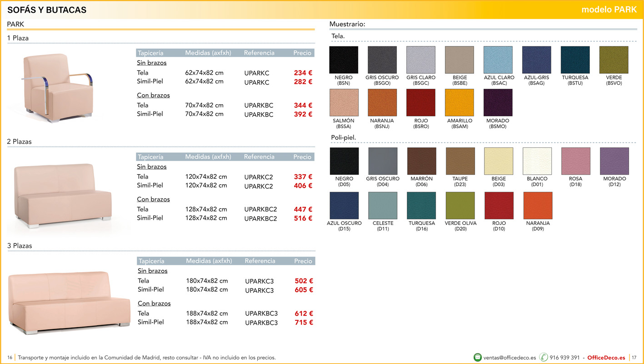Click the '3 Plazas' section heading
The width and height of the screenshot is (644, 364).
[x=20, y=246]
